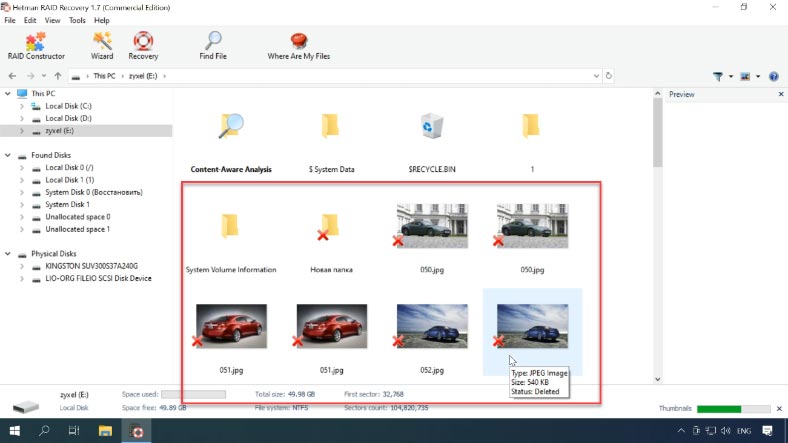Click the taskbar search magnifier
788x443 pixels.
44,430
